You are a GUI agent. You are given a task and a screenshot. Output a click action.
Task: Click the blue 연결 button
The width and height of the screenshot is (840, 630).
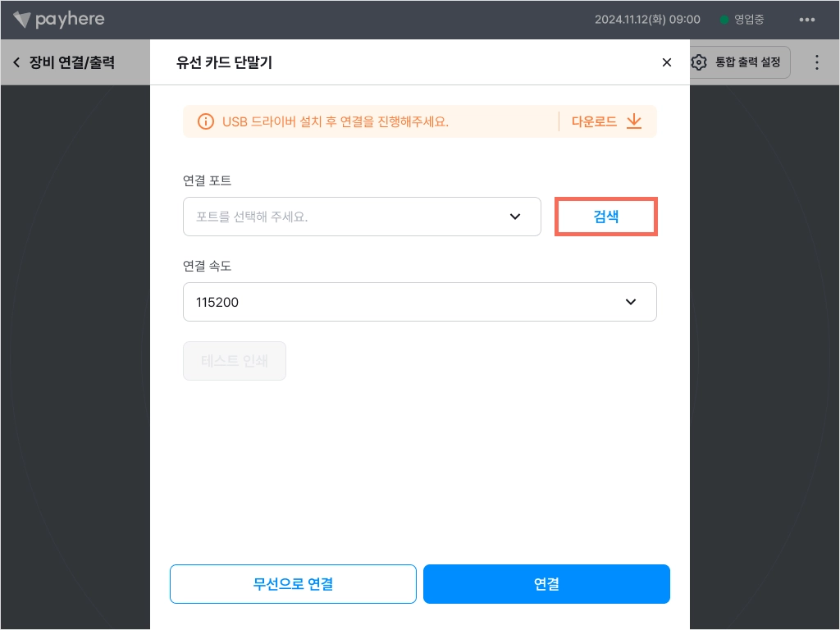pyautogui.click(x=546, y=584)
